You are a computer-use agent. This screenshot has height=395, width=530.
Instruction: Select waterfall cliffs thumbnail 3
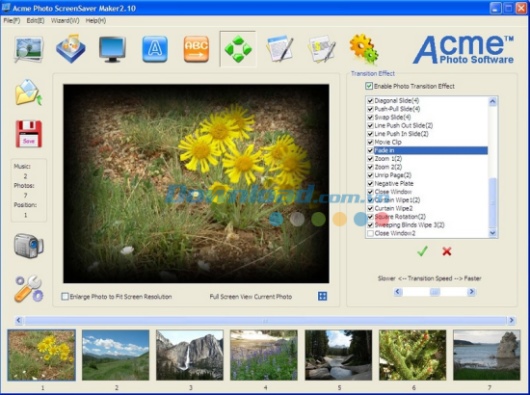190,355
